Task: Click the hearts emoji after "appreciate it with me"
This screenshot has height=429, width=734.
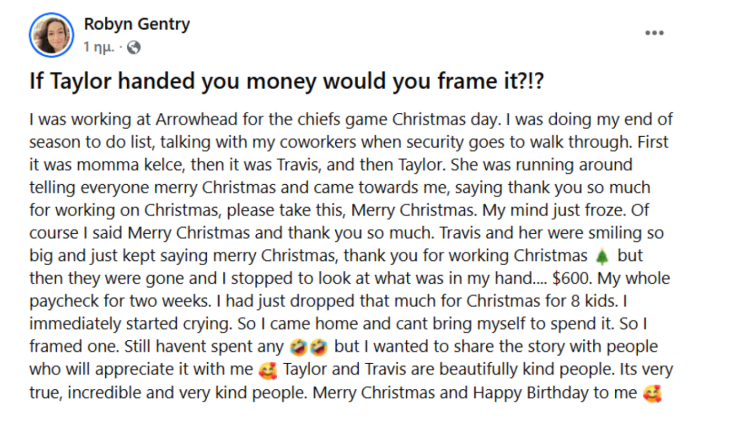Action: point(266,373)
